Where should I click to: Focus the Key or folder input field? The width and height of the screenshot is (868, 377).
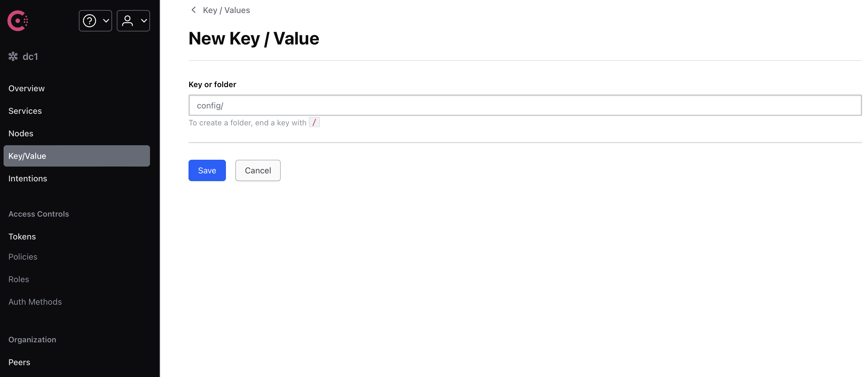pos(525,106)
